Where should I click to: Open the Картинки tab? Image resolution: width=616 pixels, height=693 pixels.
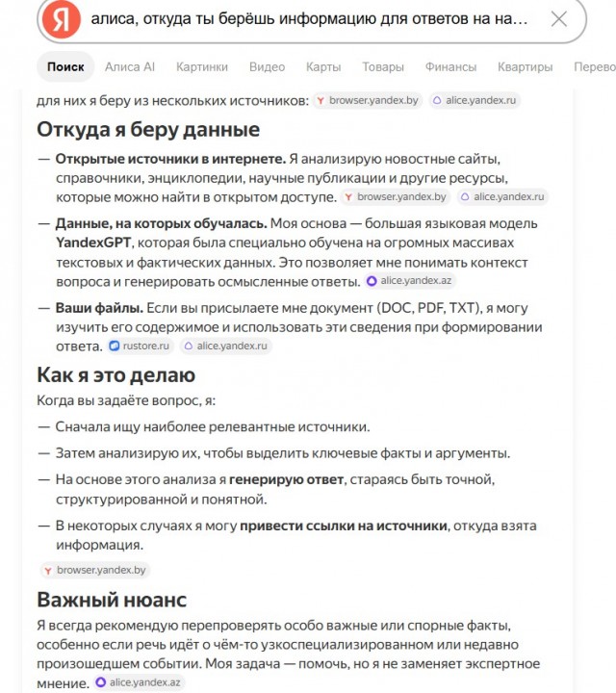(202, 66)
